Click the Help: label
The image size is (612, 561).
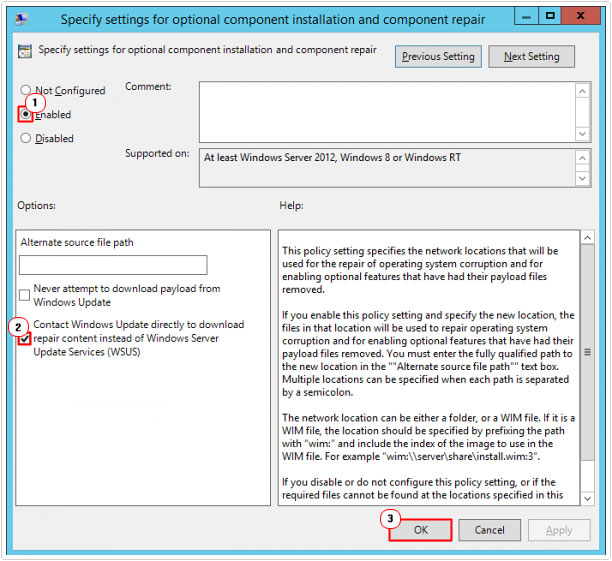(291, 205)
